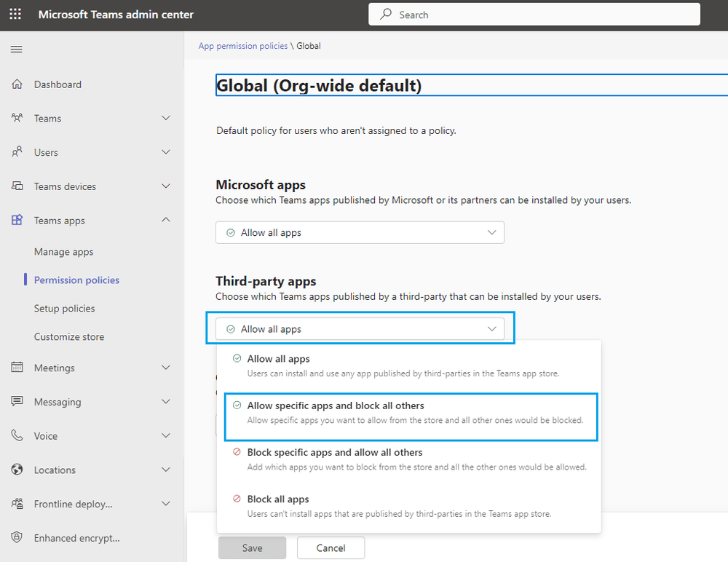Close the Third-party apps dropdown
Image resolution: width=728 pixels, height=562 pixels.
coord(360,329)
